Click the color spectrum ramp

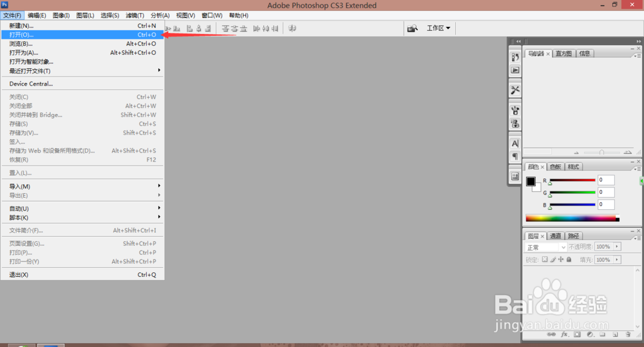(x=573, y=218)
